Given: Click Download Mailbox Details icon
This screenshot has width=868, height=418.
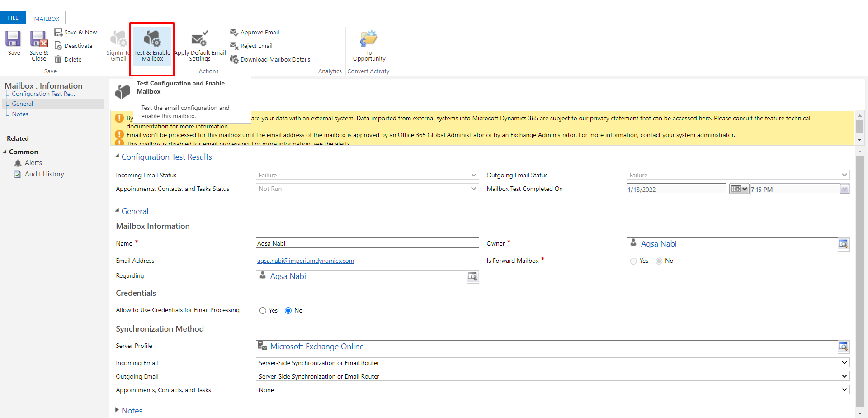Looking at the screenshot, I should pos(234,59).
